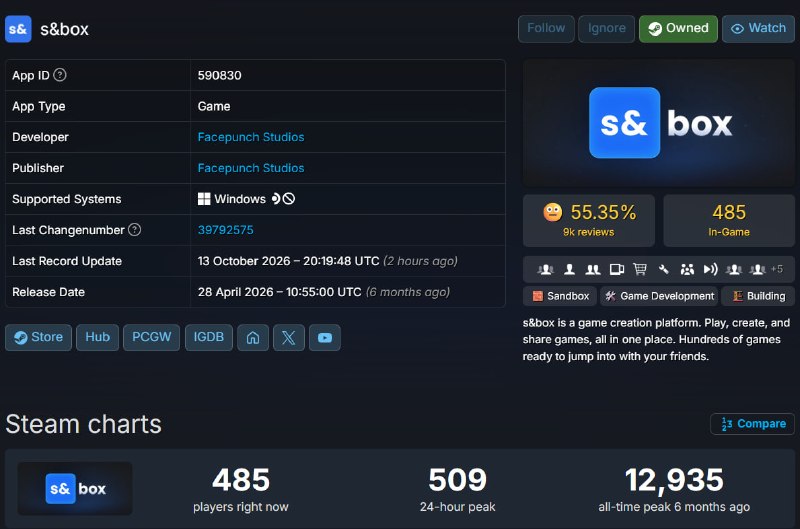Open the Store page button
The height and width of the screenshot is (529, 800).
pos(38,338)
